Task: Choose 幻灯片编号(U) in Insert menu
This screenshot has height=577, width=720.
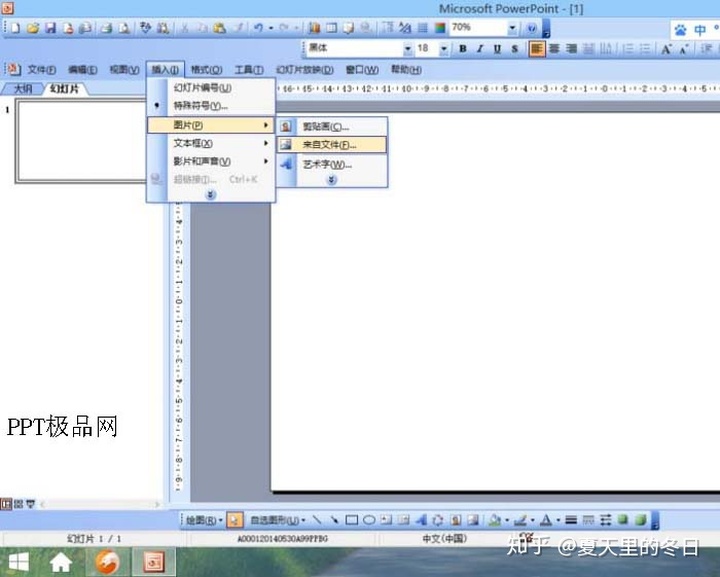Action: click(x=211, y=88)
